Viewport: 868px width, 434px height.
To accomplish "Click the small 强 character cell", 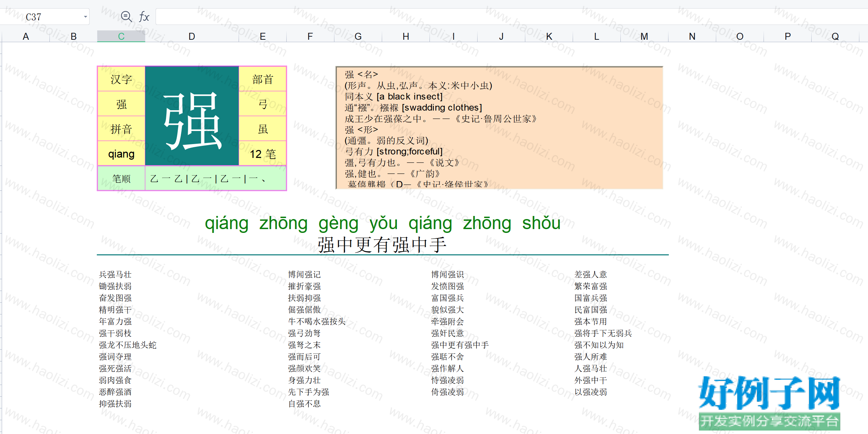I will (121, 104).
